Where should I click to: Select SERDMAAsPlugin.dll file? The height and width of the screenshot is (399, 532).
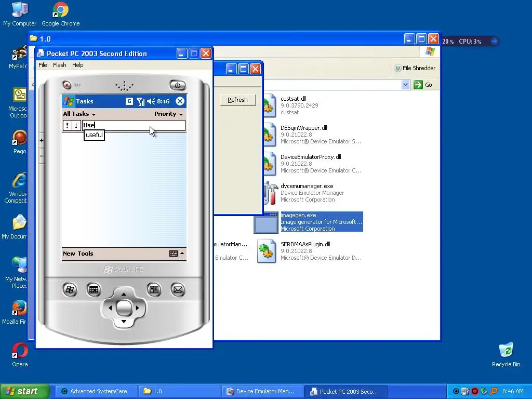click(x=305, y=244)
